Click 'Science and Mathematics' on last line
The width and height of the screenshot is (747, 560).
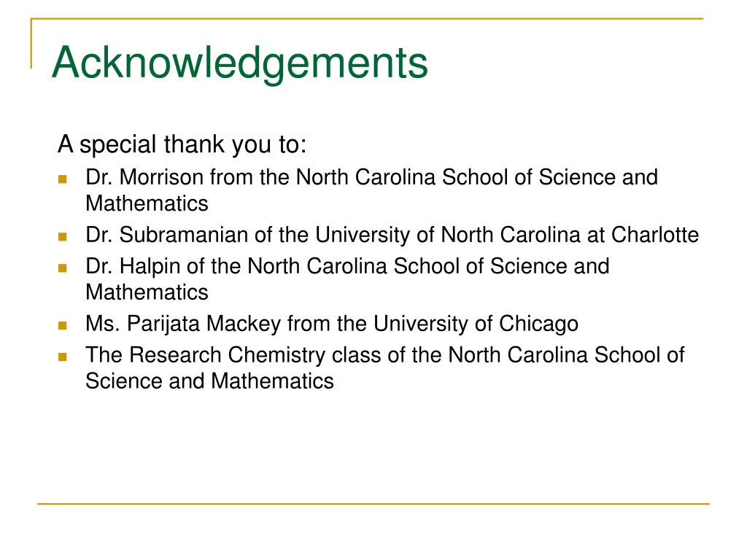(x=209, y=381)
